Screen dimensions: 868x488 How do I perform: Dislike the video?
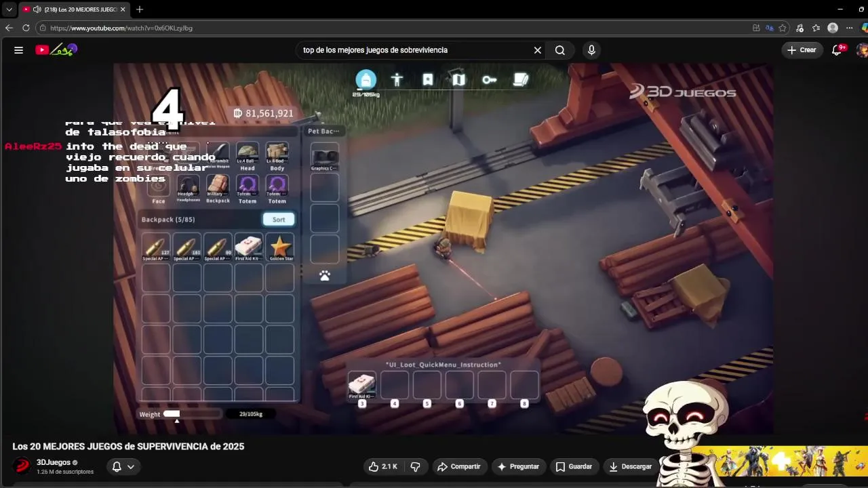416,466
